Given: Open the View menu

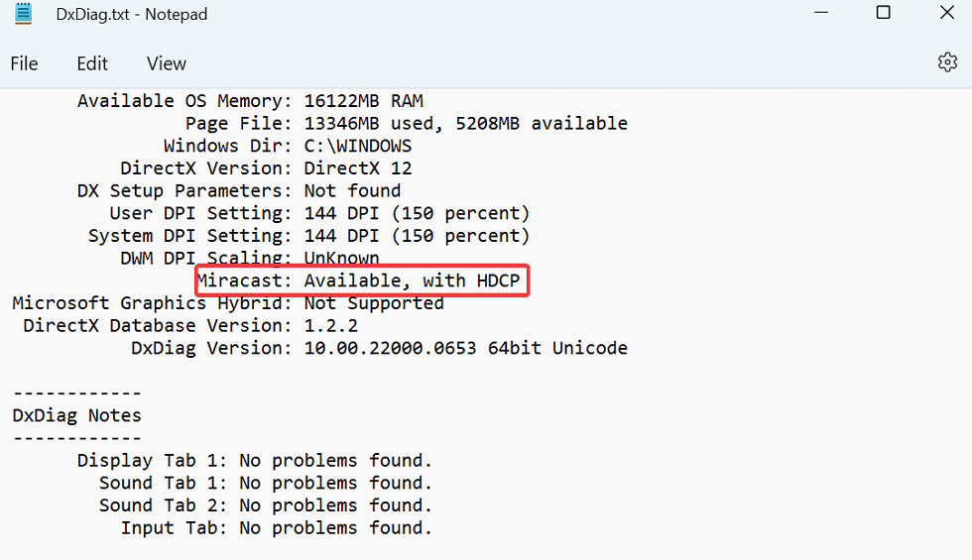Looking at the screenshot, I should (x=166, y=63).
